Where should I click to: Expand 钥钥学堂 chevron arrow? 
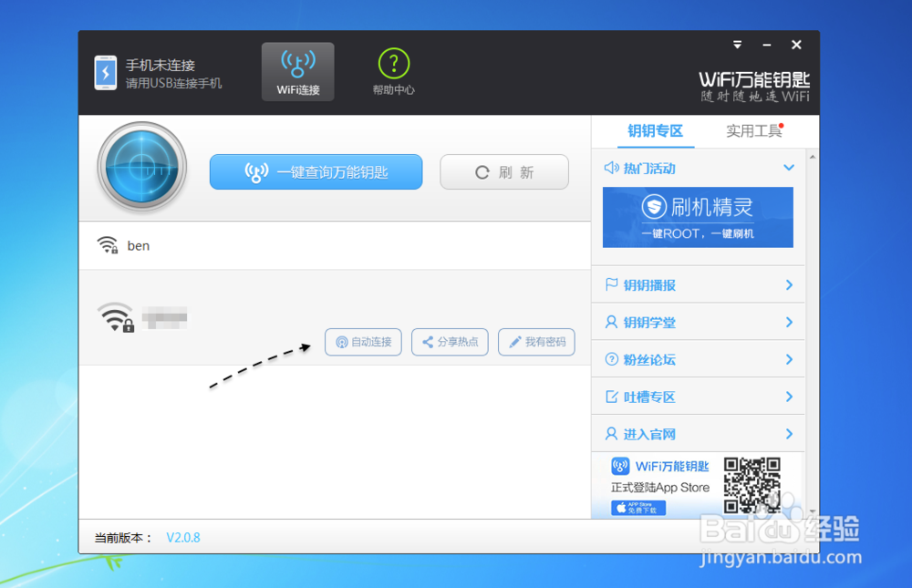click(789, 322)
